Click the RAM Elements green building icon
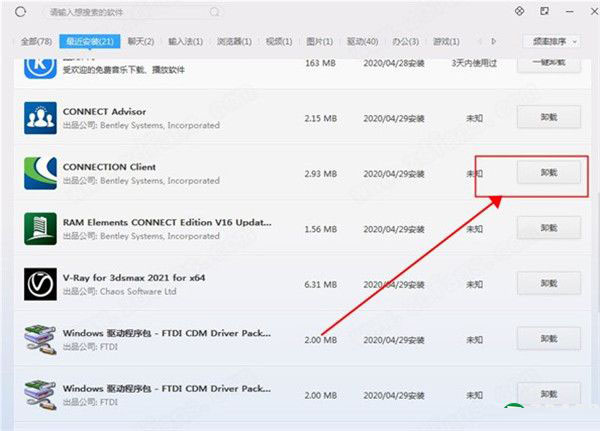 click(x=40, y=229)
